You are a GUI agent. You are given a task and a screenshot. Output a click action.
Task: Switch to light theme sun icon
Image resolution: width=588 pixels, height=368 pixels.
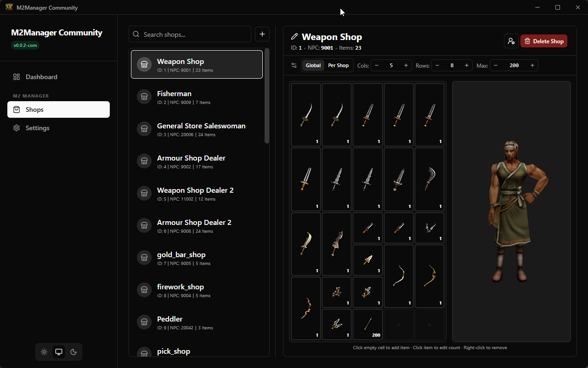[44, 352]
